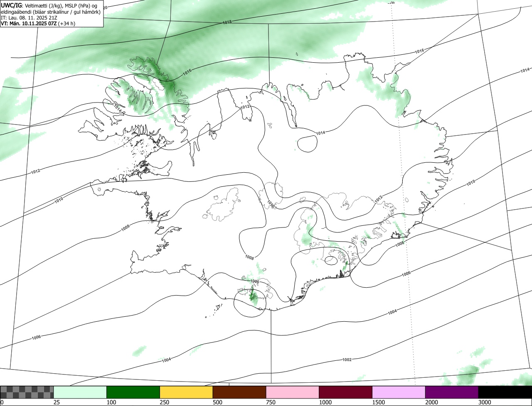This screenshot has width=532, height=406.
Task: Select the pink 750–1000 legend swatch
Action: point(293,392)
